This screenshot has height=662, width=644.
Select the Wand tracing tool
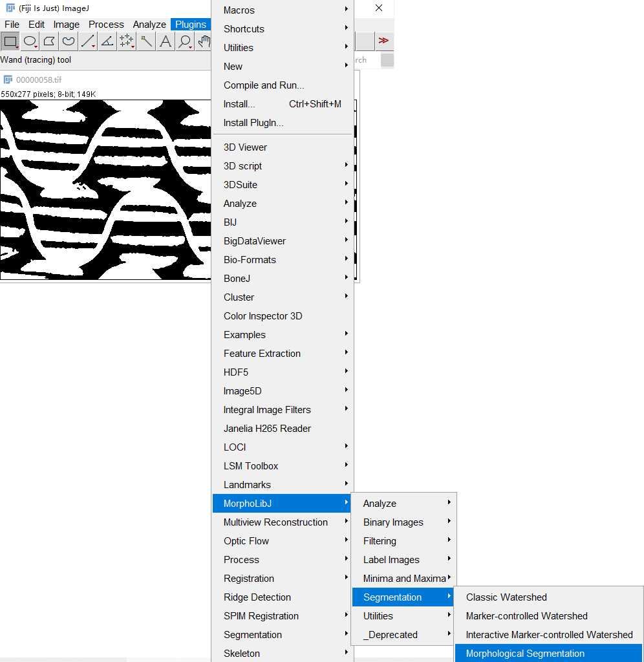(146, 41)
